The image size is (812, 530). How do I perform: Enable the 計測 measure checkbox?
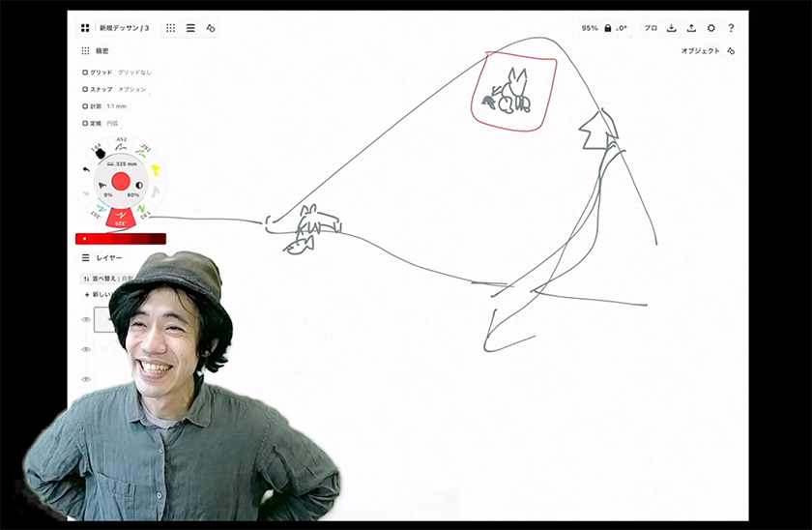pyautogui.click(x=85, y=106)
